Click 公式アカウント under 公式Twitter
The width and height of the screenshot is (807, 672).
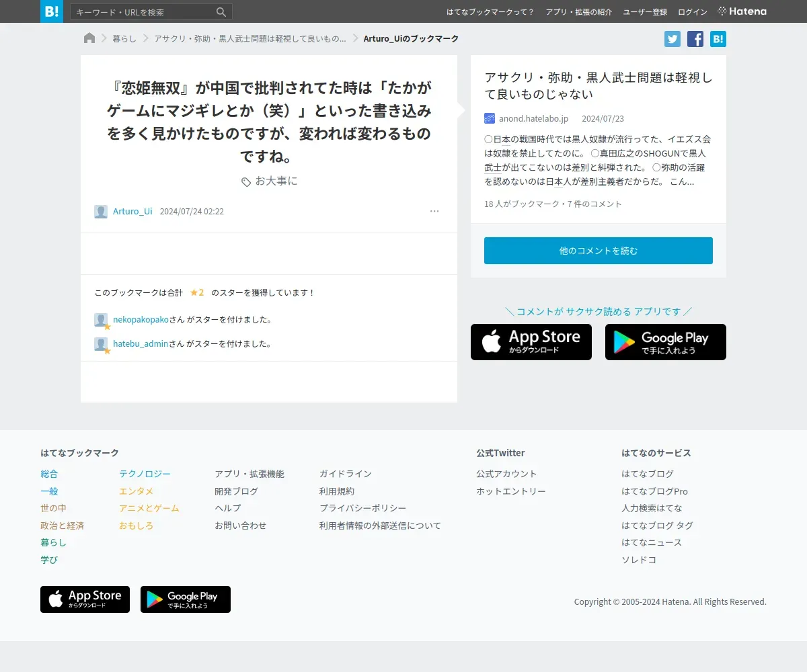pos(506,474)
